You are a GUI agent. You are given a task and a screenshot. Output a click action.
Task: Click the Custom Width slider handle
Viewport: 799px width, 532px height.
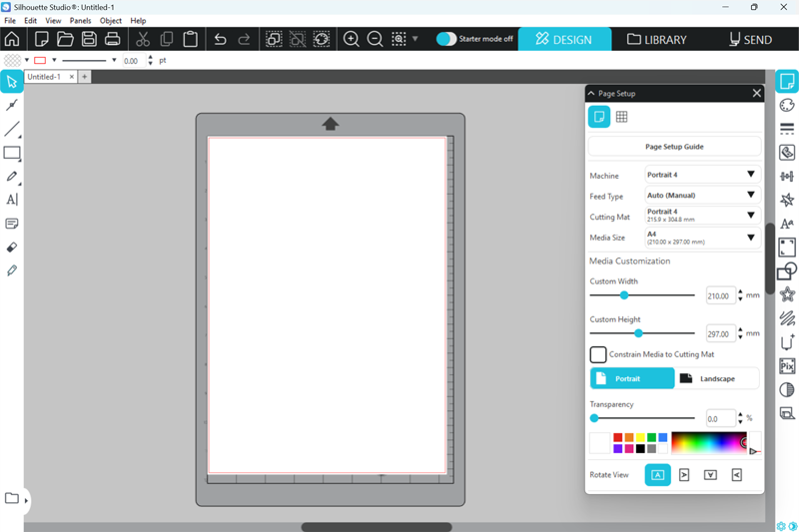pos(624,295)
